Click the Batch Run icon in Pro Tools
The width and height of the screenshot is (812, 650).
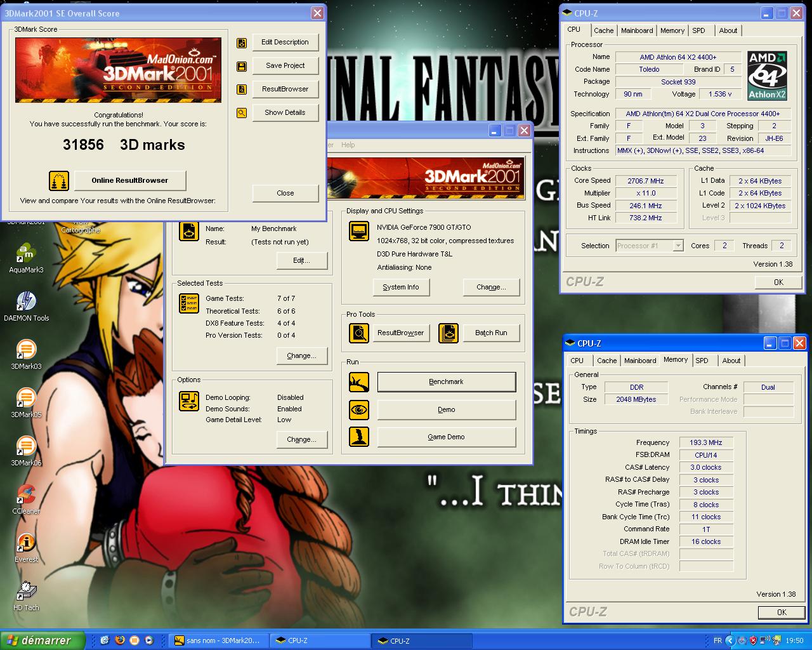pos(449,333)
